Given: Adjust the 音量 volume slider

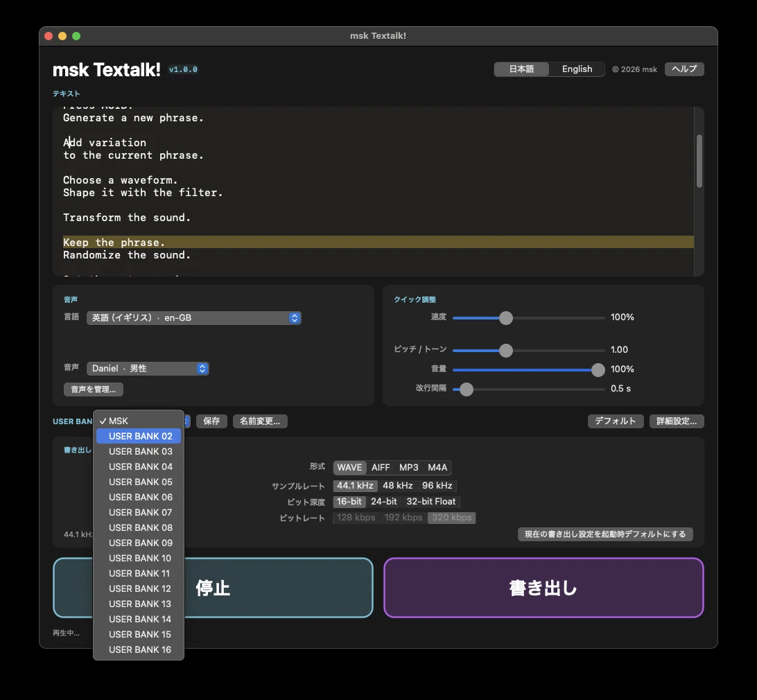Looking at the screenshot, I should (598, 370).
